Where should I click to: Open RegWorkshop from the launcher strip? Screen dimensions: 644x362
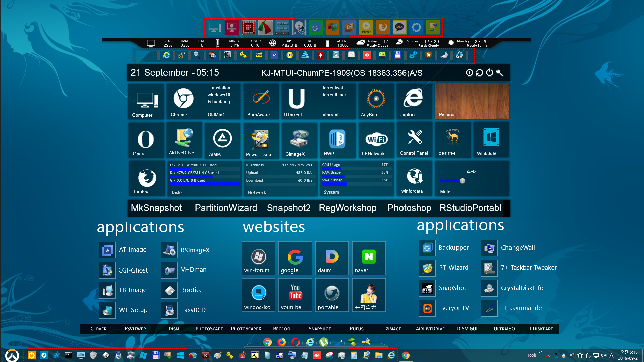(347, 208)
